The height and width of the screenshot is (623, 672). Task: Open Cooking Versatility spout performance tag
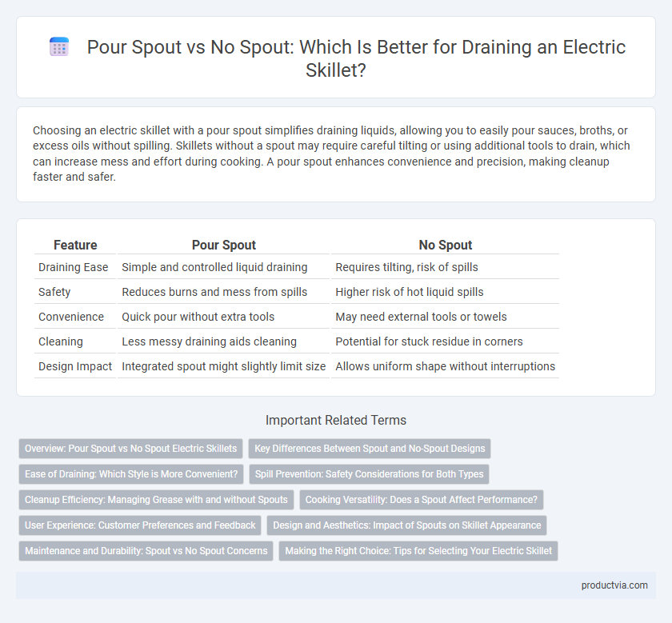point(422,500)
